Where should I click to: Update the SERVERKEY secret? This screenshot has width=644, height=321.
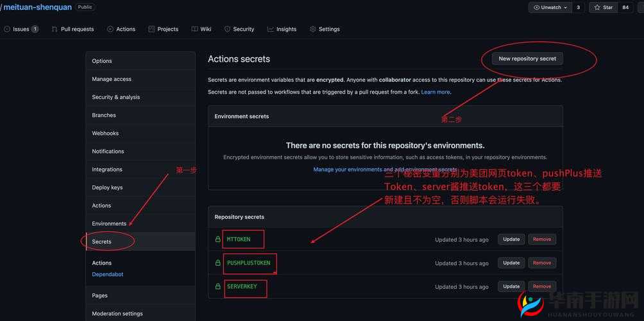[x=511, y=286]
